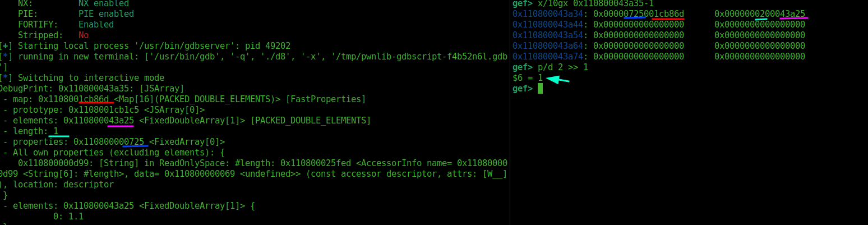Click the cyan-underlined length value 1
868x225 pixels.
[56, 131]
